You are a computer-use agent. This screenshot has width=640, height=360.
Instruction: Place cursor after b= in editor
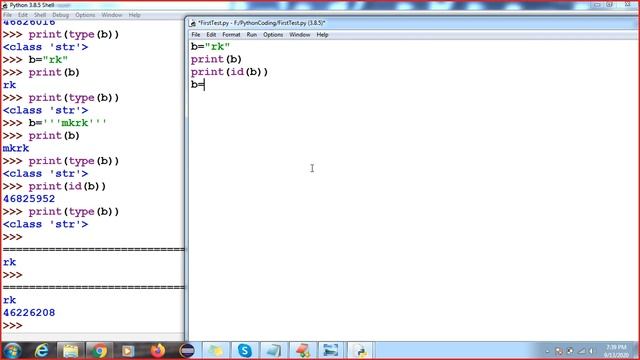[x=204, y=85]
